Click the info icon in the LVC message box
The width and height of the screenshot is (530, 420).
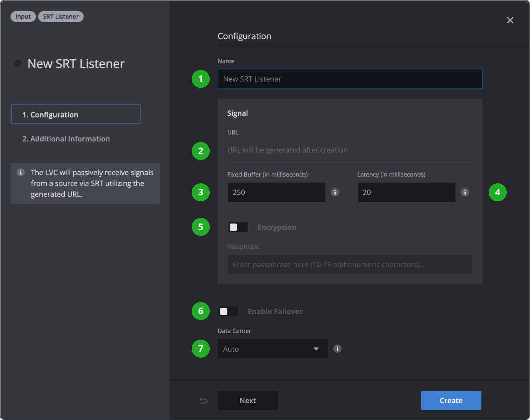pos(21,172)
